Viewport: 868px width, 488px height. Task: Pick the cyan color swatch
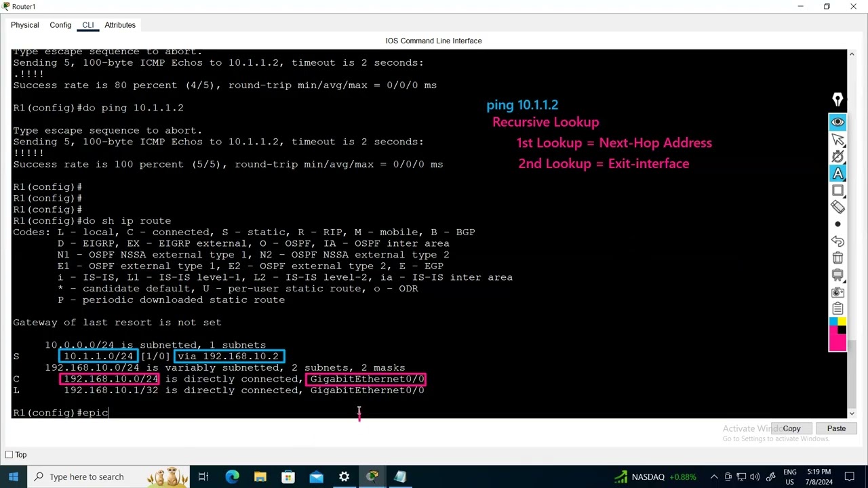coord(833,322)
